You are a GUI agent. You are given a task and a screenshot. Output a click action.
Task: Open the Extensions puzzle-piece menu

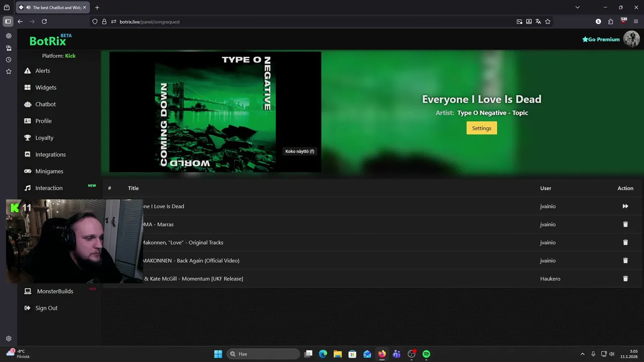pos(611,22)
